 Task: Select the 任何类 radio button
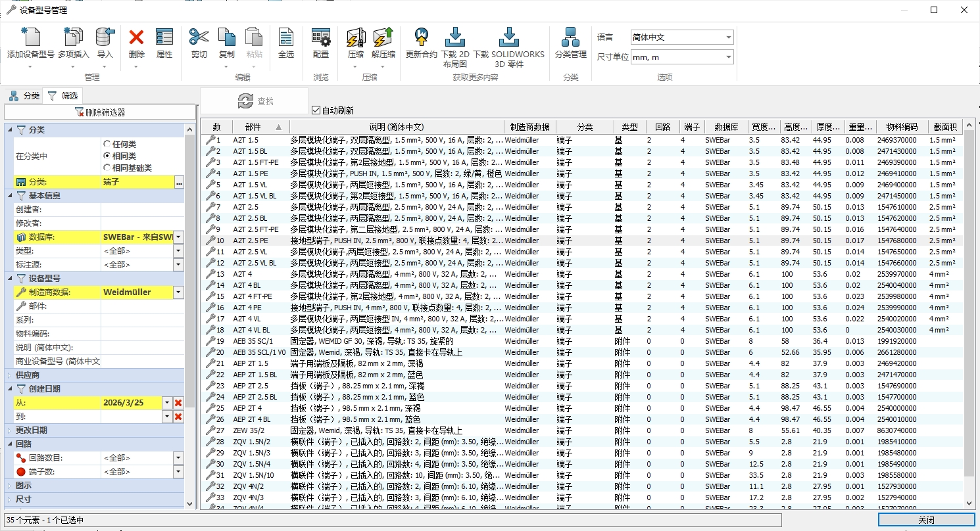[x=107, y=144]
